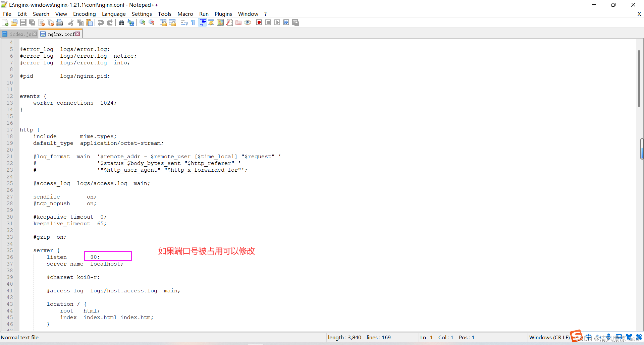Click the Redo arrow icon
Screen dimensions: 644x345
(x=110, y=22)
